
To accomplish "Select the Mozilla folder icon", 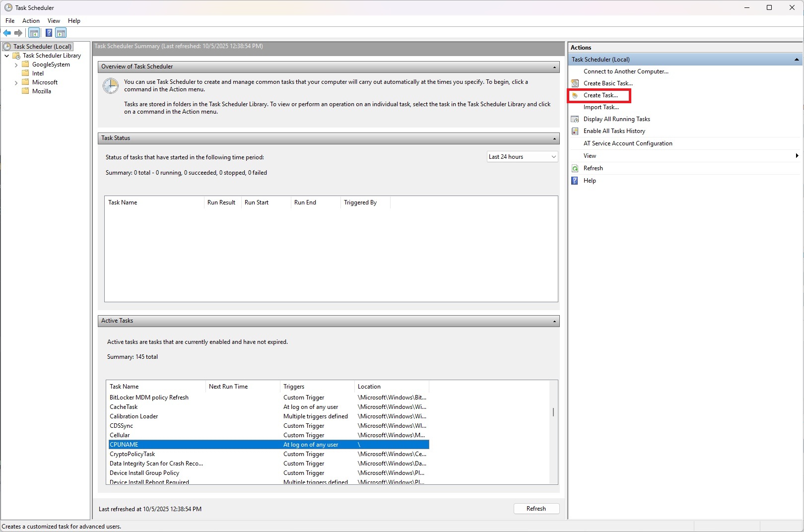I will pyautogui.click(x=25, y=91).
